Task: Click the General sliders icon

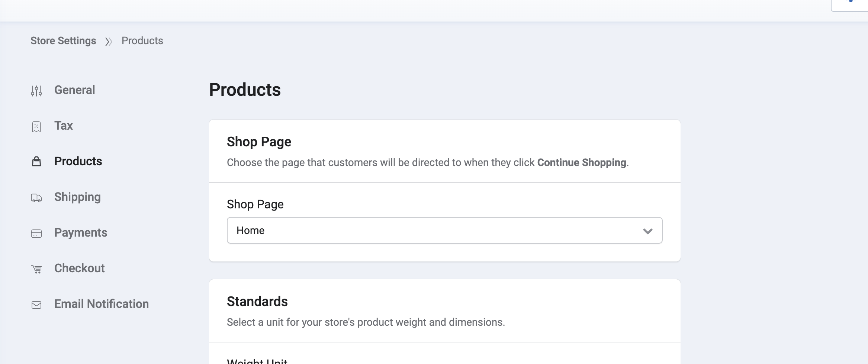Action: (36, 91)
